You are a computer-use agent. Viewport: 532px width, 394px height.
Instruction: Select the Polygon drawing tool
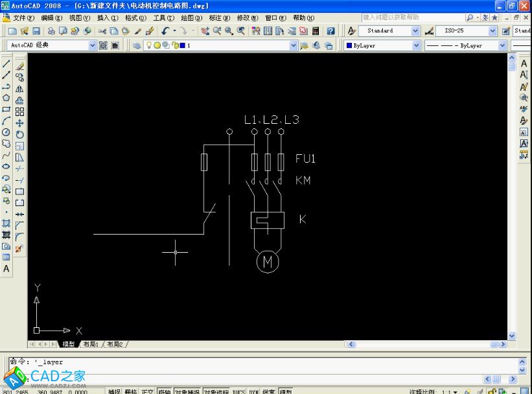click(6, 98)
